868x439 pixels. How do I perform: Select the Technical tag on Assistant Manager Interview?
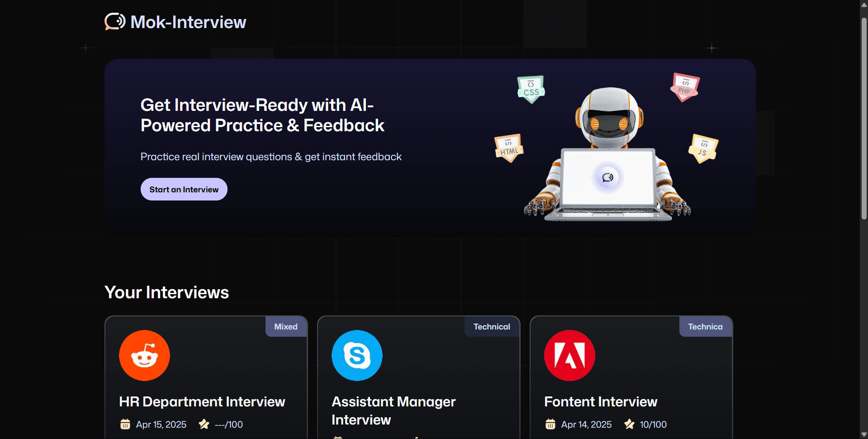click(491, 326)
